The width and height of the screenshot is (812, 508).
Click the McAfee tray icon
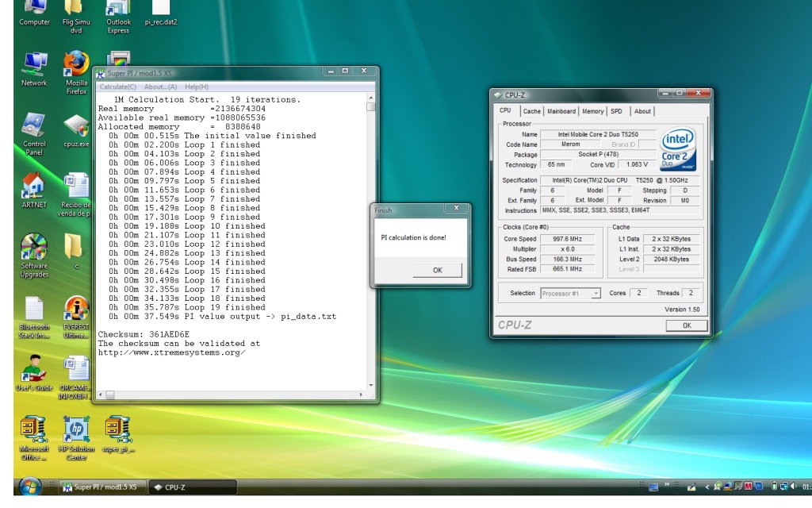[x=748, y=487]
